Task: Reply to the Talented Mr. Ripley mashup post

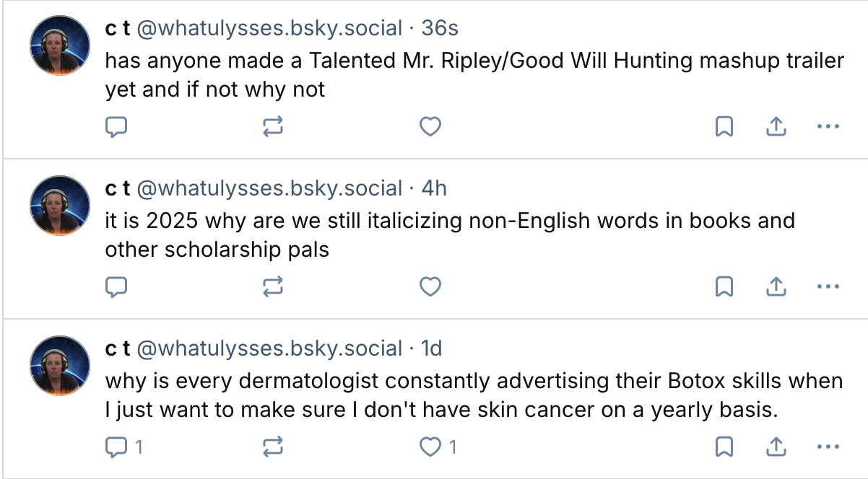Action: click(117, 128)
